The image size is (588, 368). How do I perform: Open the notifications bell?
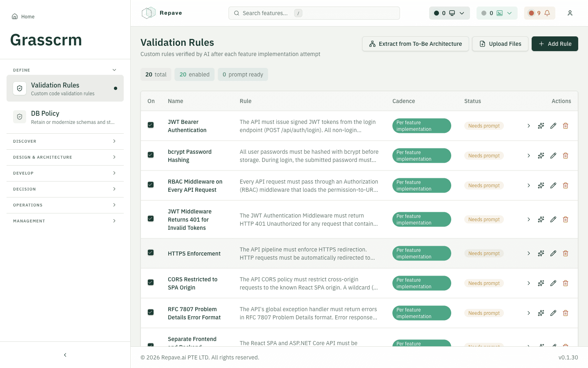(539, 13)
